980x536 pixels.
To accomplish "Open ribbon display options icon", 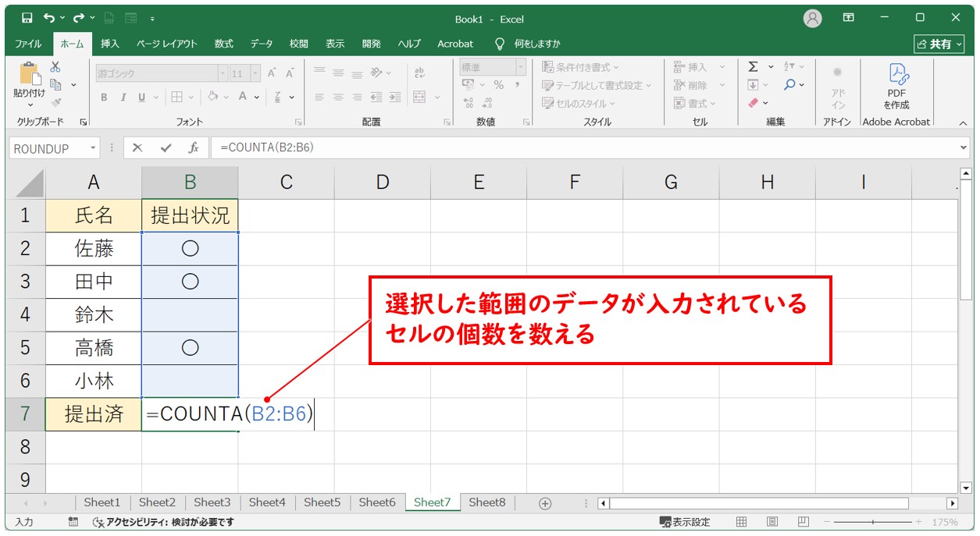I will [849, 18].
